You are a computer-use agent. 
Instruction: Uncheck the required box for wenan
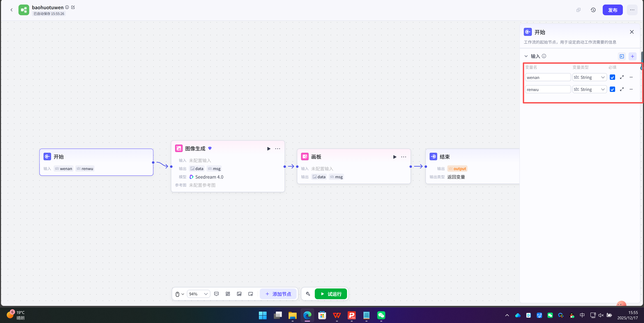pyautogui.click(x=612, y=77)
